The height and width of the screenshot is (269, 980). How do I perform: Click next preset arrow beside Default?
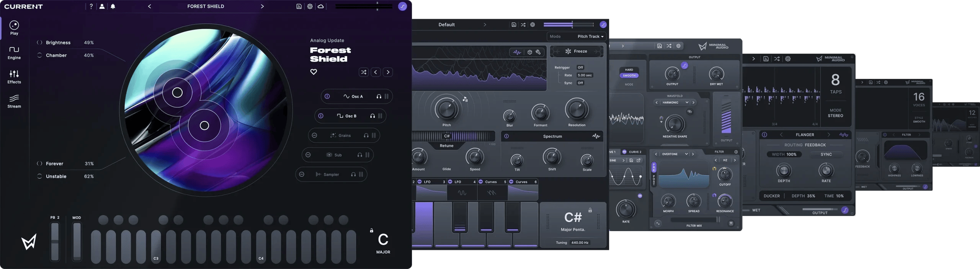485,24
